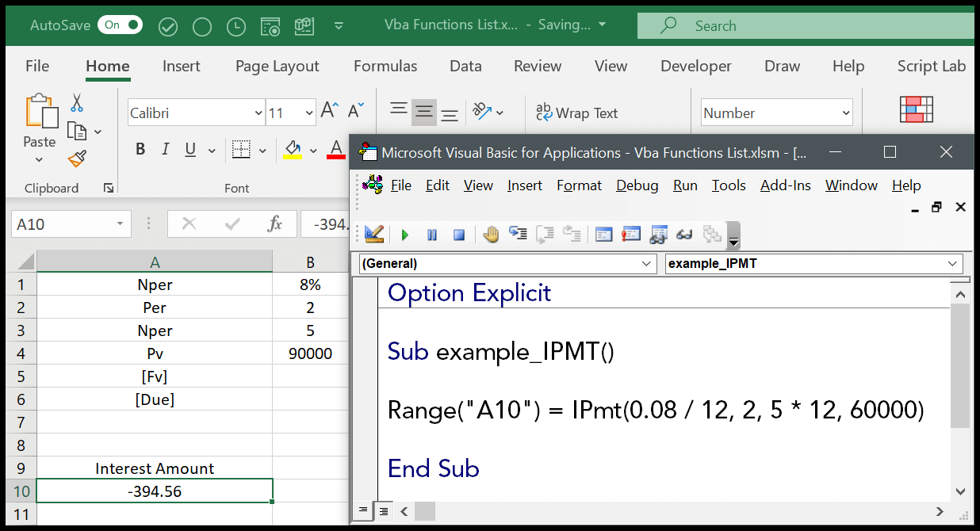Click the Insert Function fx icon
Image resolution: width=980 pixels, height=531 pixels.
274,224
